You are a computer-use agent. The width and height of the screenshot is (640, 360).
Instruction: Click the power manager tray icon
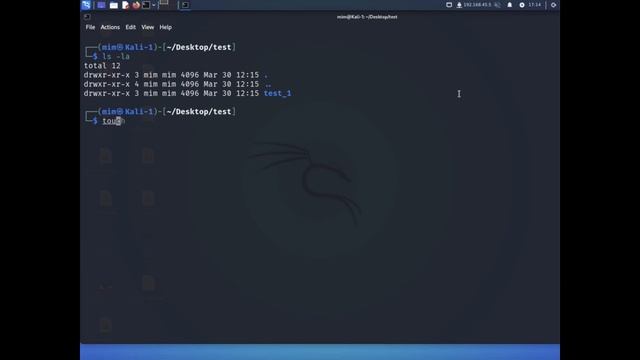click(x=522, y=5)
